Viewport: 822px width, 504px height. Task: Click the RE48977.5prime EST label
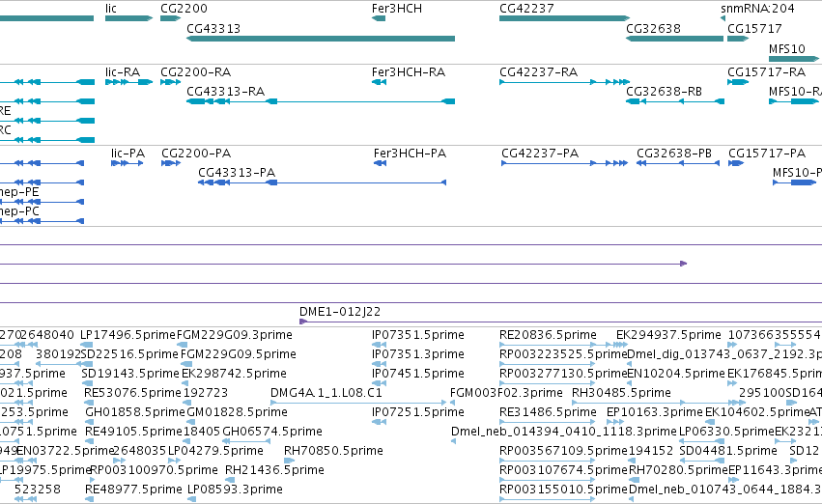pos(133,490)
